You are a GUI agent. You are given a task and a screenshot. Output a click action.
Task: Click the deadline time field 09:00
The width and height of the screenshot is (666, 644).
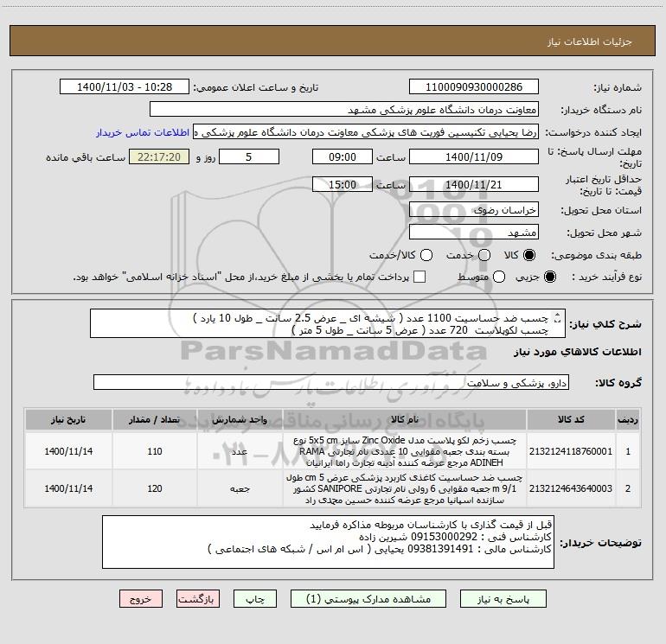(x=343, y=156)
